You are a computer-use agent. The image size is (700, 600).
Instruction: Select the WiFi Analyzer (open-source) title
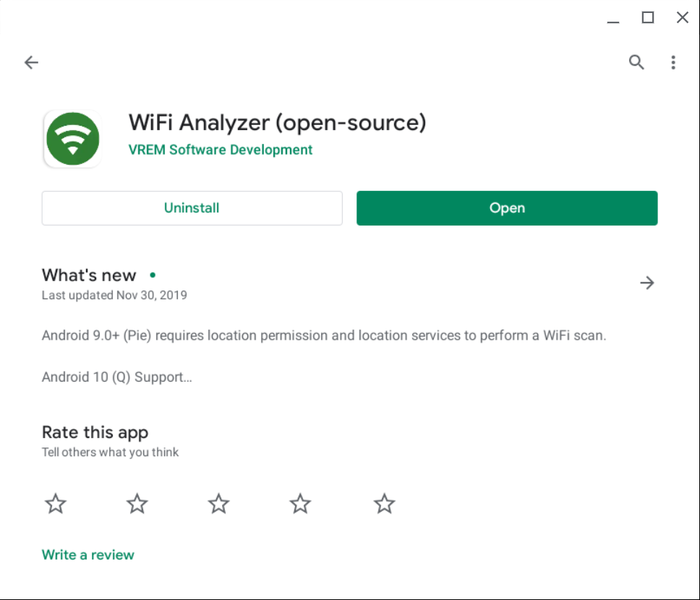click(x=277, y=123)
